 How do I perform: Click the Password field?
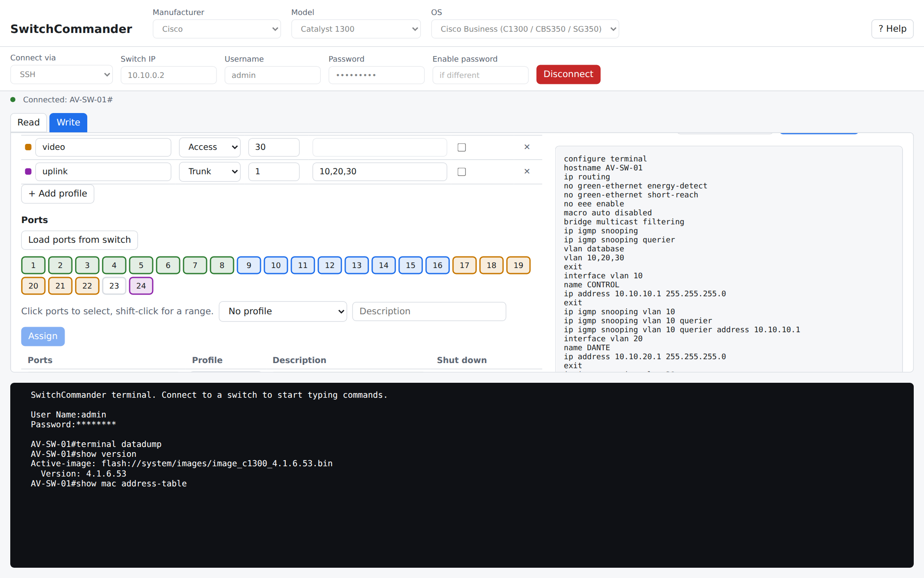tap(376, 75)
